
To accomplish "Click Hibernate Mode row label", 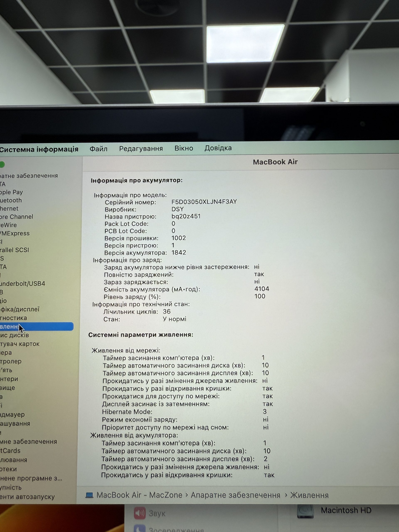I will (x=127, y=412).
